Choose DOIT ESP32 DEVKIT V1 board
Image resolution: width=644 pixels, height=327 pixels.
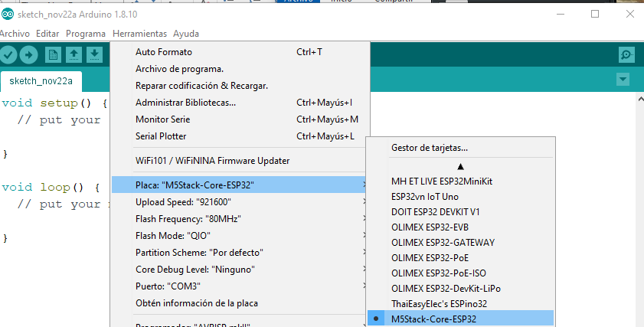point(435,211)
